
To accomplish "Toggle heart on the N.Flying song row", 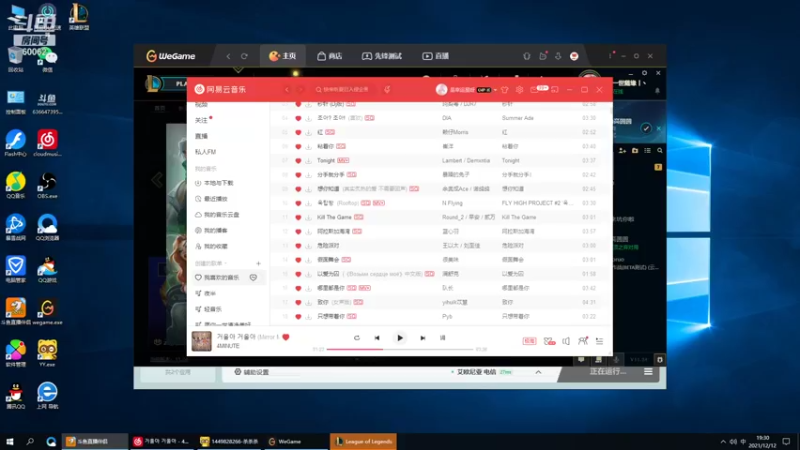I will pyautogui.click(x=298, y=203).
